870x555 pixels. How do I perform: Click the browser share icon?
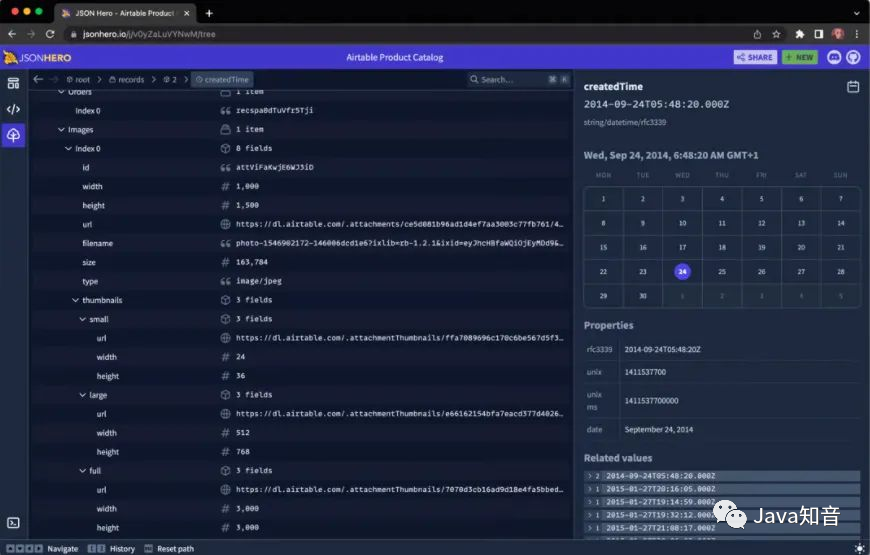pos(757,34)
